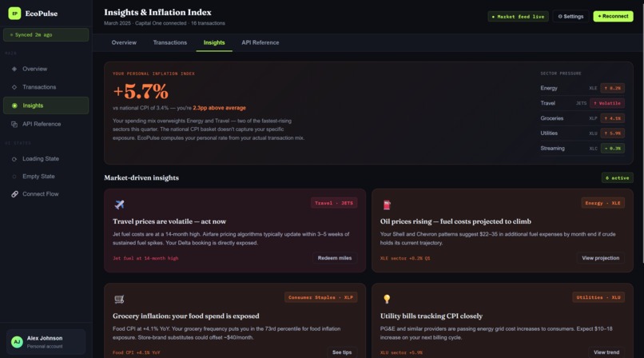Go to Overview in the sidebar
This screenshot has width=644, height=358.
46,69
